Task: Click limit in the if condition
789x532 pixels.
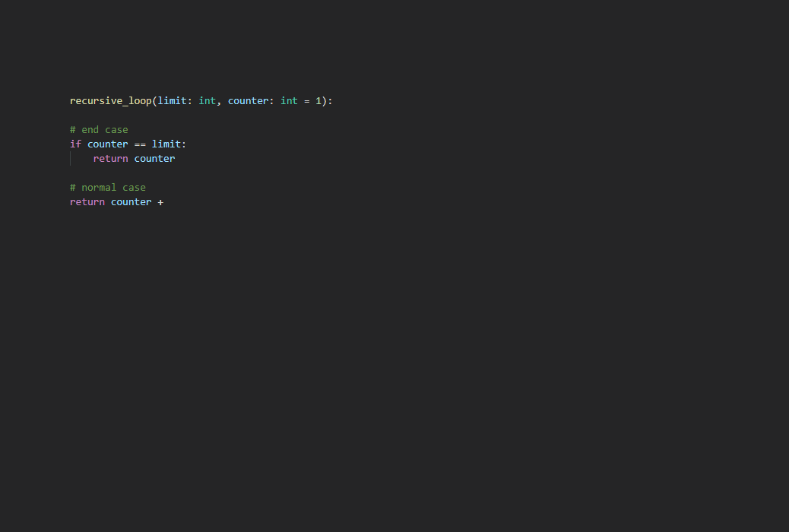Action: [x=166, y=144]
